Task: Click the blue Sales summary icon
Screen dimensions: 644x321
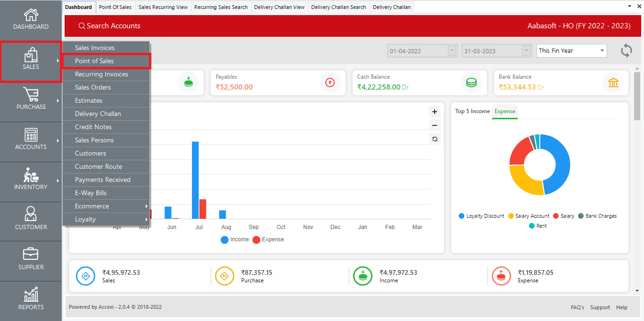Action: click(x=86, y=276)
